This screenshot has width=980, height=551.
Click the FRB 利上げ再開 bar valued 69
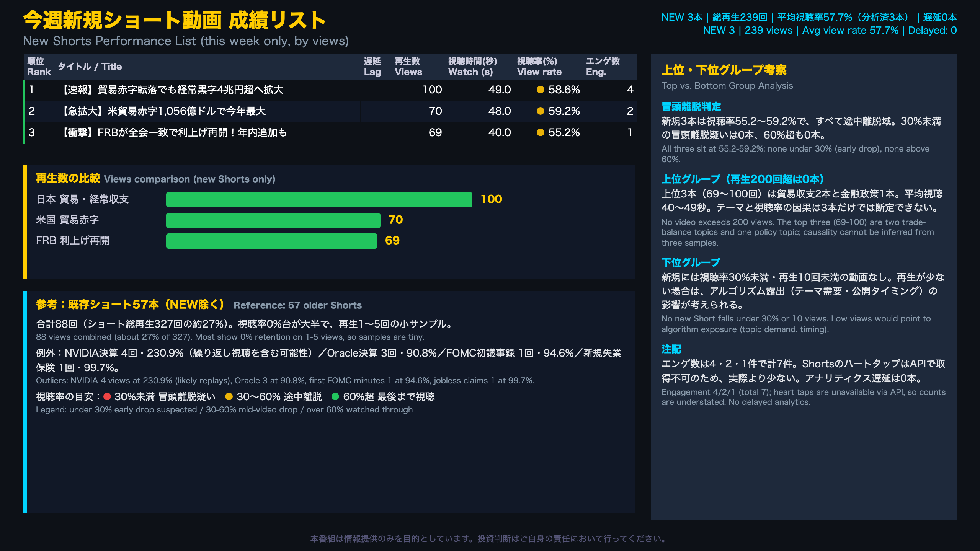click(x=271, y=241)
